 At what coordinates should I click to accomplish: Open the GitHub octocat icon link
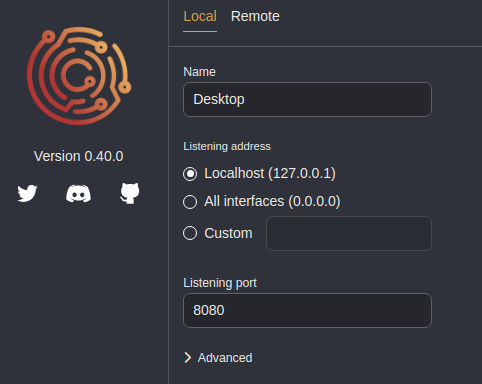[130, 193]
